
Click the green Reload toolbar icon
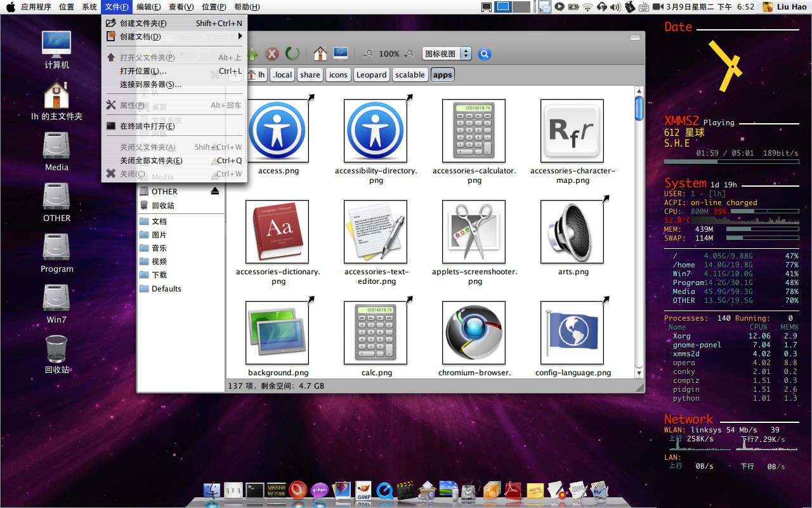292,54
